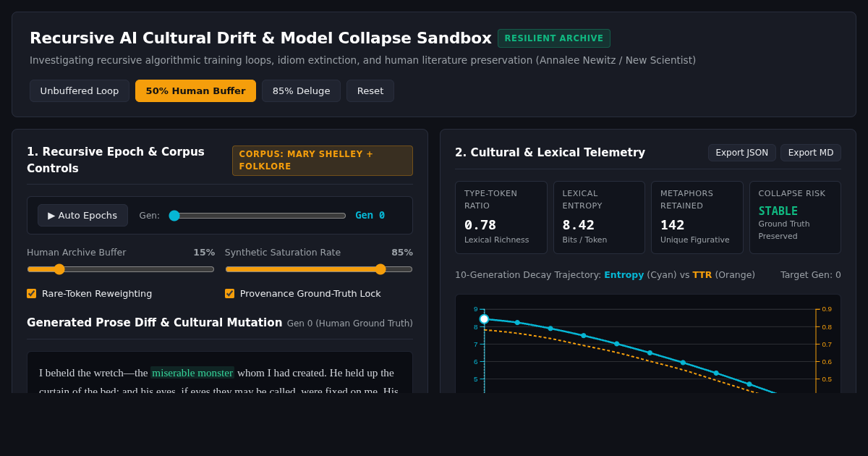Click the Reset button

(370, 91)
